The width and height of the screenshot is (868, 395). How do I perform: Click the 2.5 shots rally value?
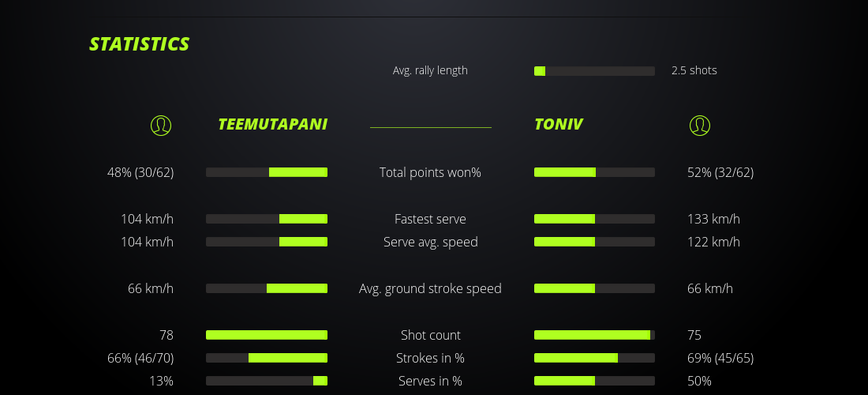(694, 70)
